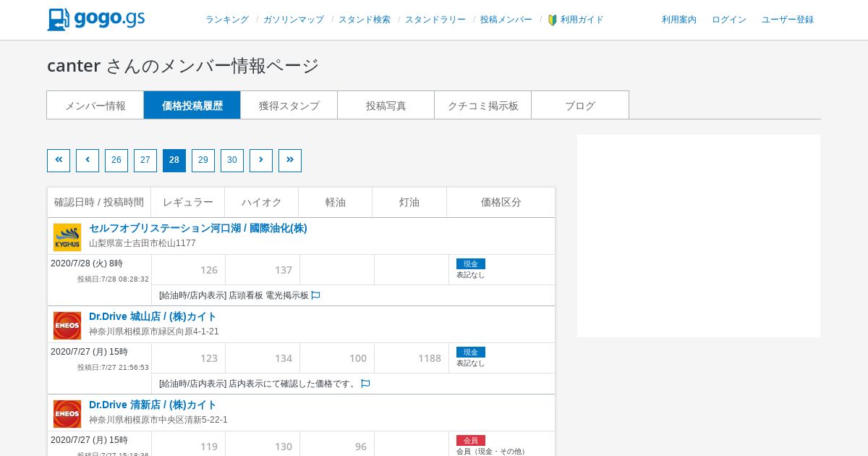Click address 神奈川県相模原市中央区清新5-22-1
868x456 pixels.
[x=158, y=420]
